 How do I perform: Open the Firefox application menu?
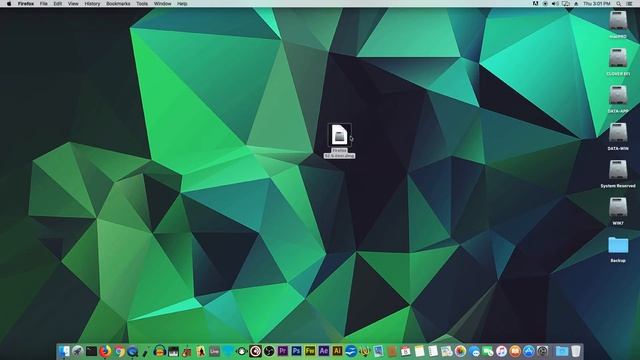(x=26, y=4)
